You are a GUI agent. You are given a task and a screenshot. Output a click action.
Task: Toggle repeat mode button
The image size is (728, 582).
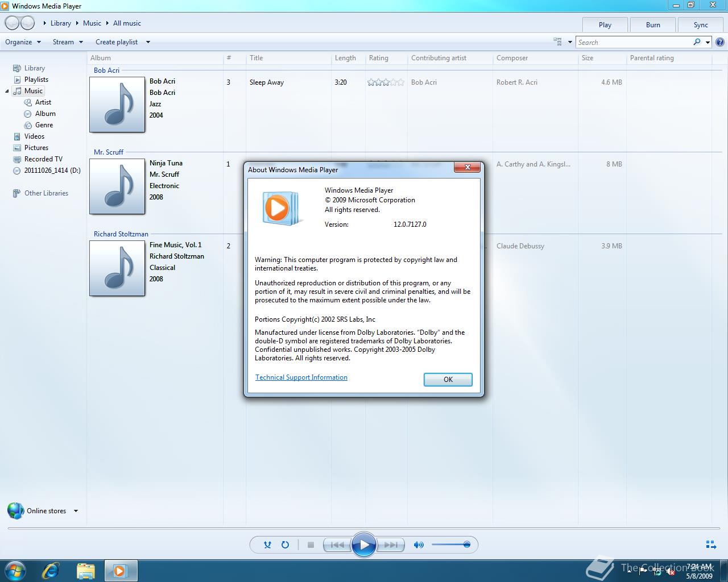tap(285, 544)
